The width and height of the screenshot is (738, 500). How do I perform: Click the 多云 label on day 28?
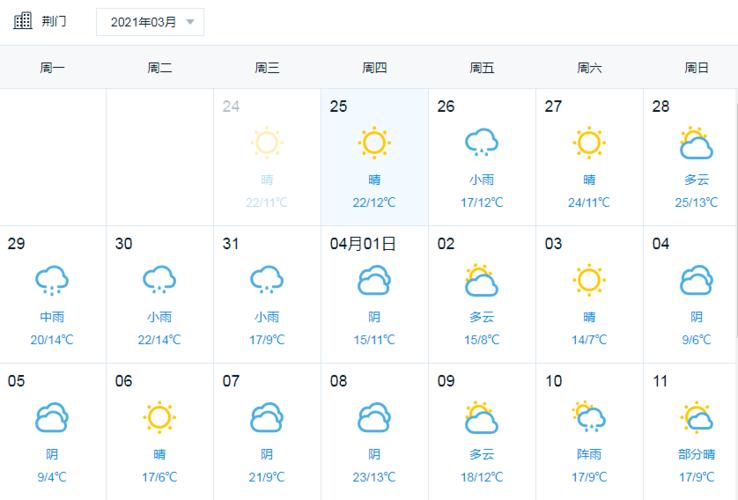coord(697,179)
